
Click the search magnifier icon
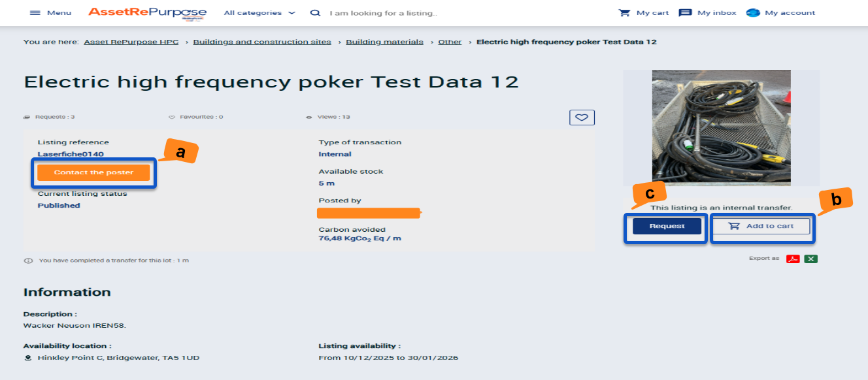315,13
